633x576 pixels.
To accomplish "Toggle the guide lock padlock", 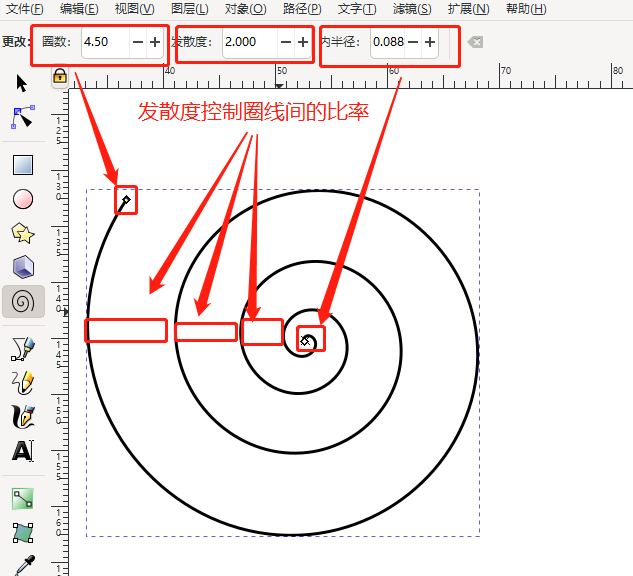I will [60, 75].
